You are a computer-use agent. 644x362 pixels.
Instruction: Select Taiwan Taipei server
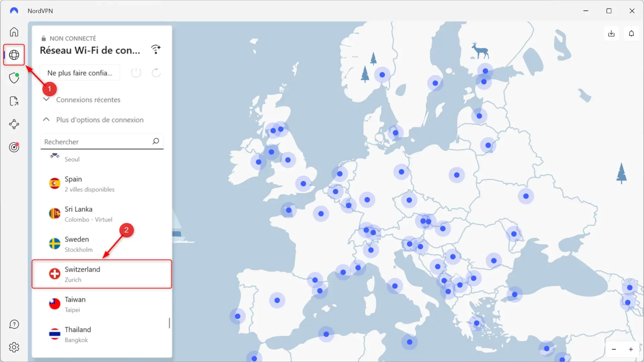click(102, 304)
